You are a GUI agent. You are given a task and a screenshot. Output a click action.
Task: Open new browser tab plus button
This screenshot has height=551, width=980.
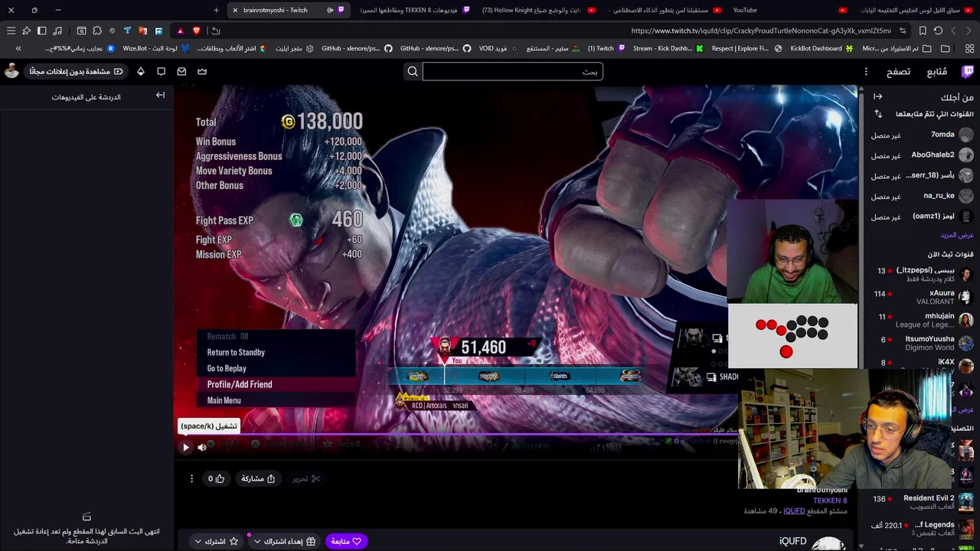pyautogui.click(x=216, y=10)
